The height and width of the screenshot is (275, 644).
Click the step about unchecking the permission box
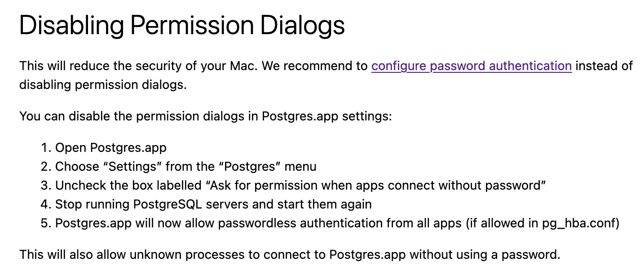(300, 186)
